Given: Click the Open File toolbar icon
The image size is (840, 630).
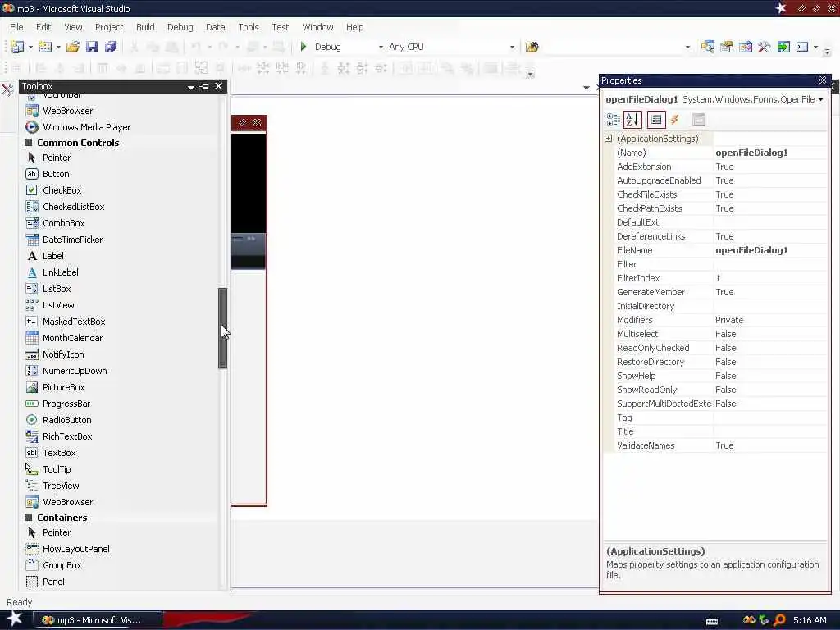Looking at the screenshot, I should coord(73,47).
